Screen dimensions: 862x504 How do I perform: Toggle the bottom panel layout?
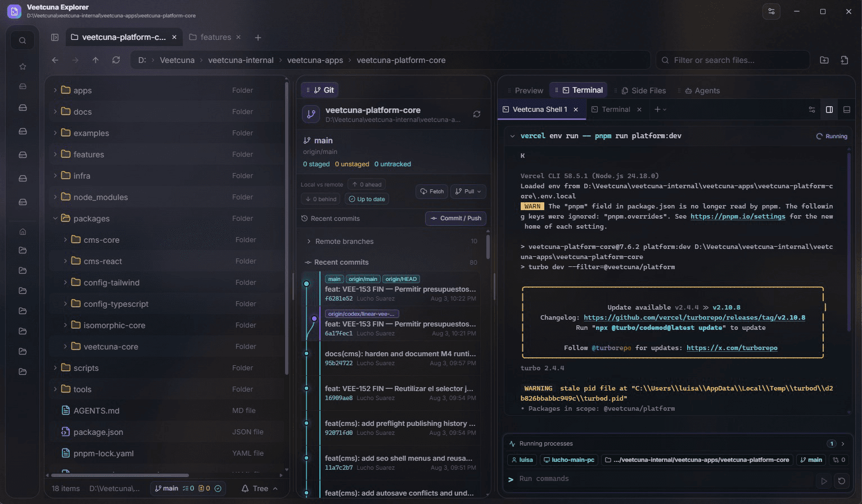pyautogui.click(x=847, y=110)
